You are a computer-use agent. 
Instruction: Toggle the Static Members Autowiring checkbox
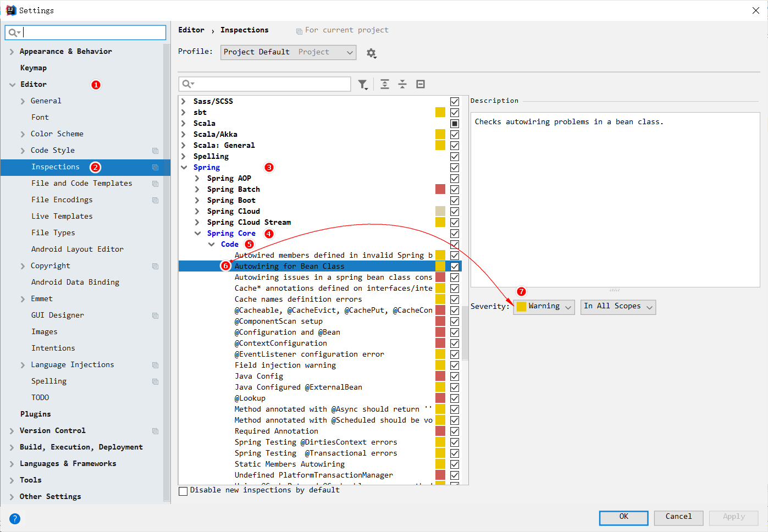coord(455,464)
